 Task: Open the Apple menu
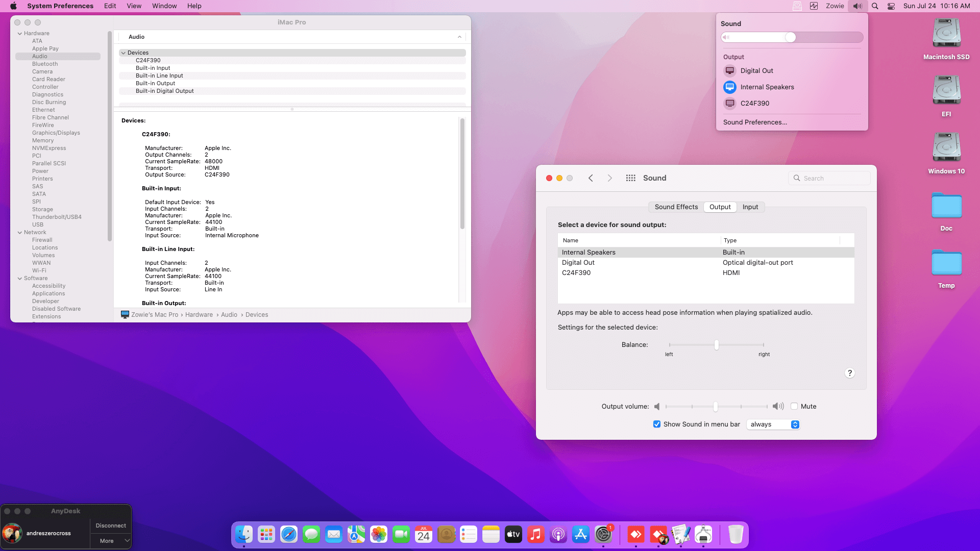tap(13, 6)
